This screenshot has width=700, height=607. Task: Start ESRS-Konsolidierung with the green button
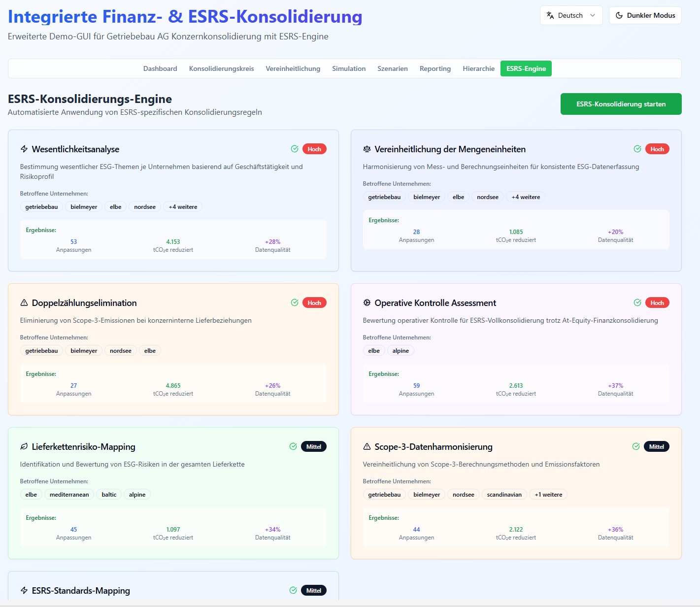[x=621, y=104]
